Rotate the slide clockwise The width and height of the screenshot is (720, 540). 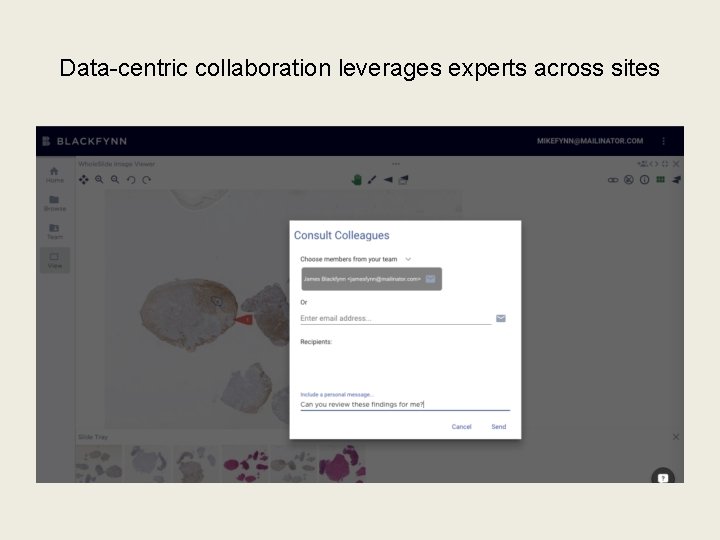(x=146, y=180)
